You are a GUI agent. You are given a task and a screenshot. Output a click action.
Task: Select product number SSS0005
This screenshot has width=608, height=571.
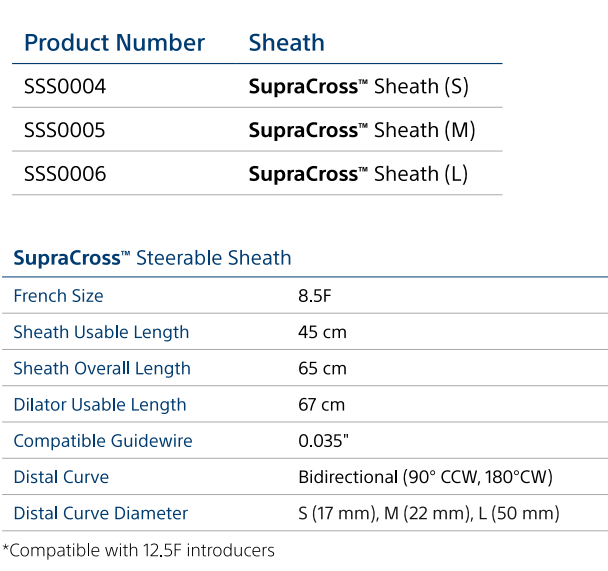coord(65,131)
